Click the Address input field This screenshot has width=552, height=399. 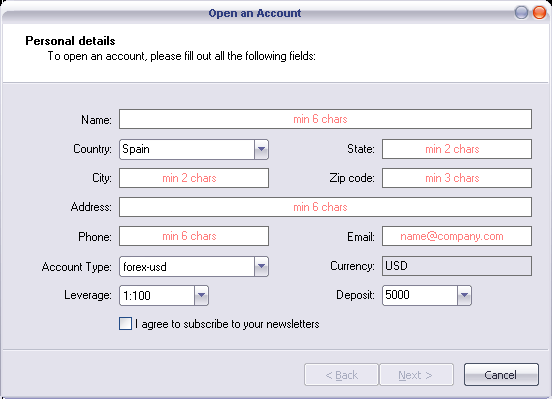[325, 207]
